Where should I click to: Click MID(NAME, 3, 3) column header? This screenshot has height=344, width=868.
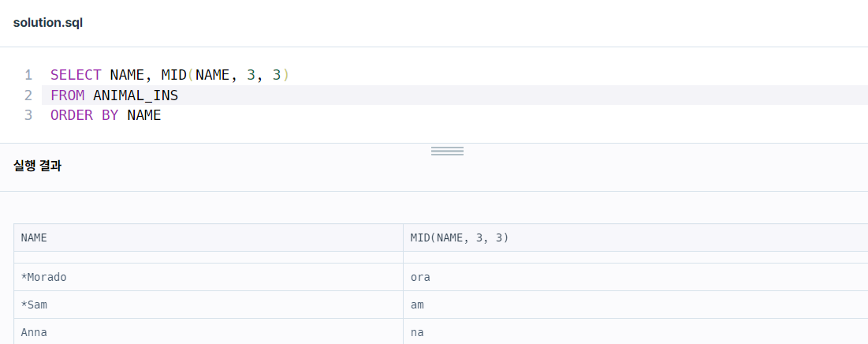tap(635, 237)
